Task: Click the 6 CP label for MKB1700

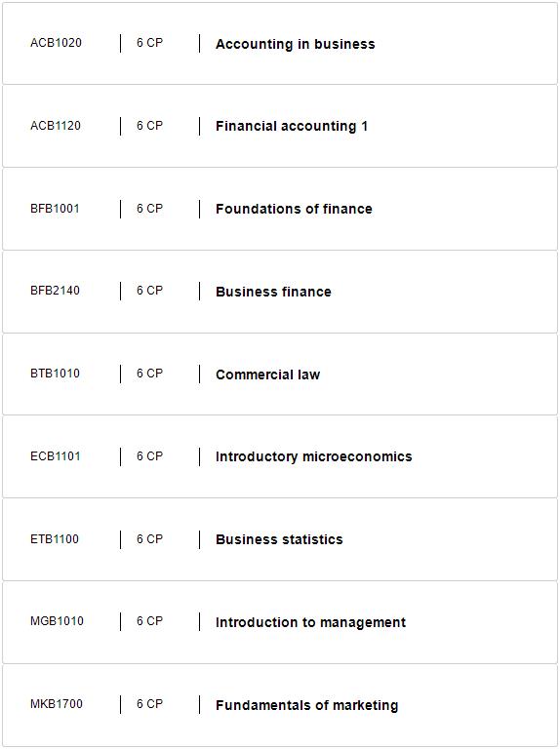Action: [x=149, y=703]
